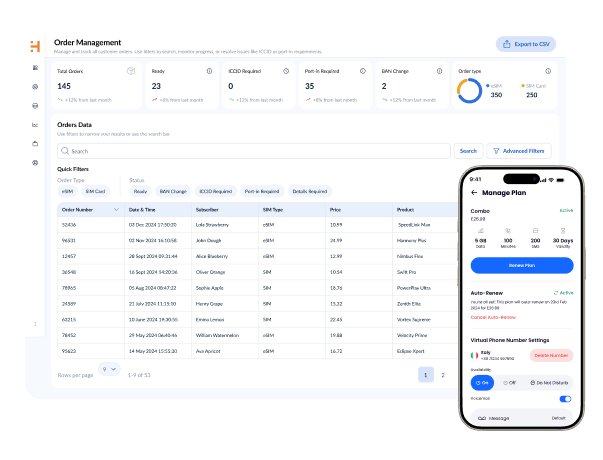
Task: Open the Advanced Filters panel
Action: point(518,151)
